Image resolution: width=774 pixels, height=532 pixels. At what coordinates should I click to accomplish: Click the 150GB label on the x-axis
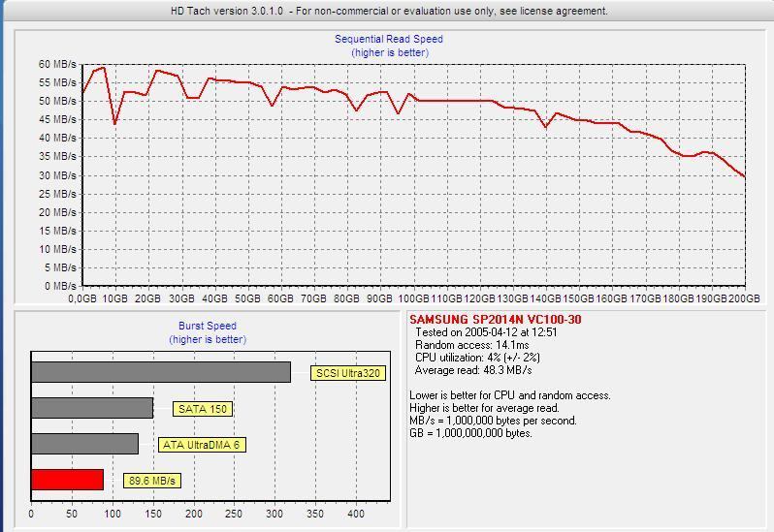pyautogui.click(x=578, y=298)
